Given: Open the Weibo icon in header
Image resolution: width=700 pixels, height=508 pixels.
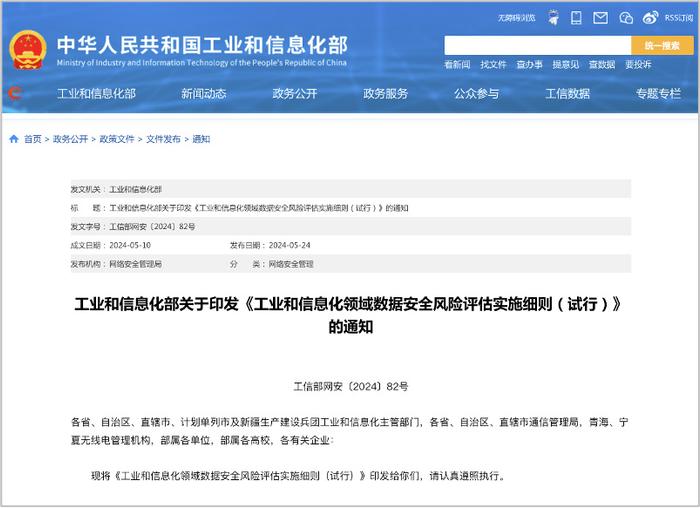Looking at the screenshot, I should [651, 17].
